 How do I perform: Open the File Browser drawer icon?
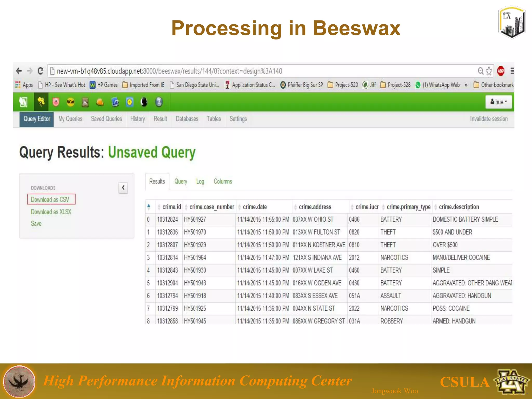click(x=85, y=102)
